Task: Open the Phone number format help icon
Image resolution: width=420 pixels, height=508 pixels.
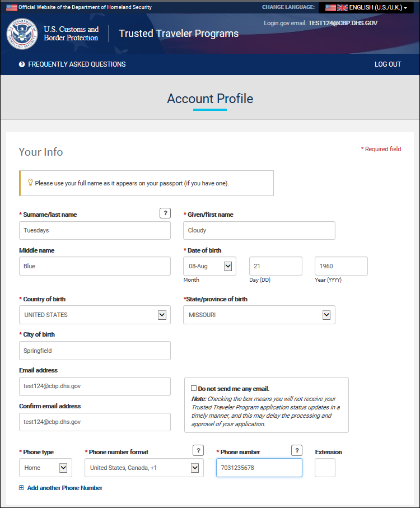Action: (x=198, y=450)
